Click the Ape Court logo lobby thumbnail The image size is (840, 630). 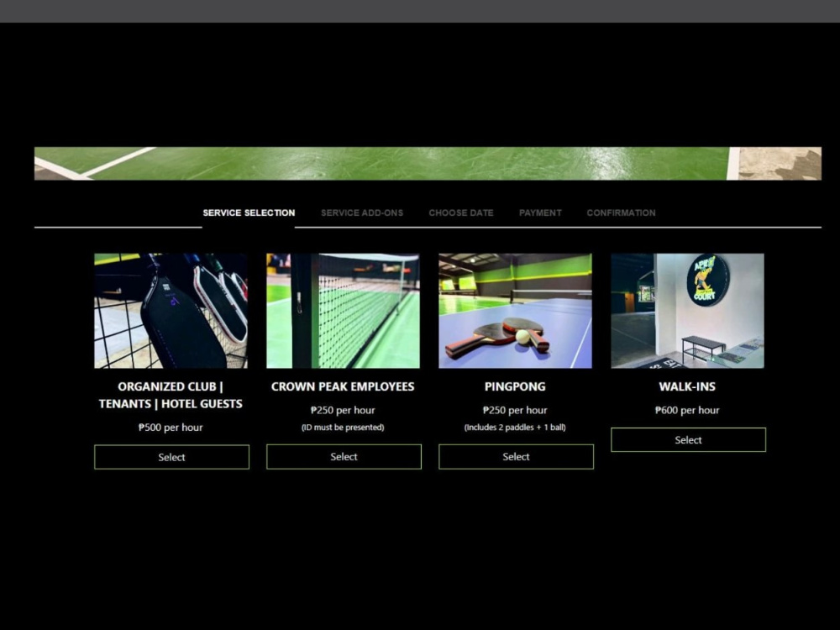[687, 311]
